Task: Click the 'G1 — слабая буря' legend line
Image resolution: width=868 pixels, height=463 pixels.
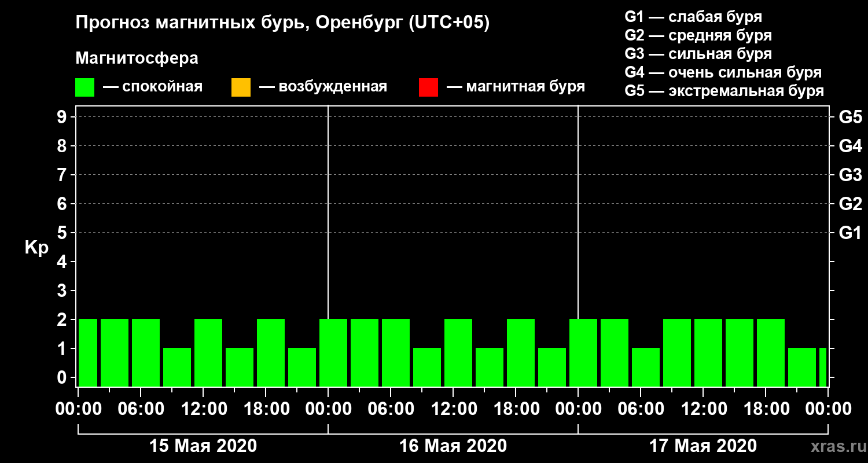Action: 693,17
